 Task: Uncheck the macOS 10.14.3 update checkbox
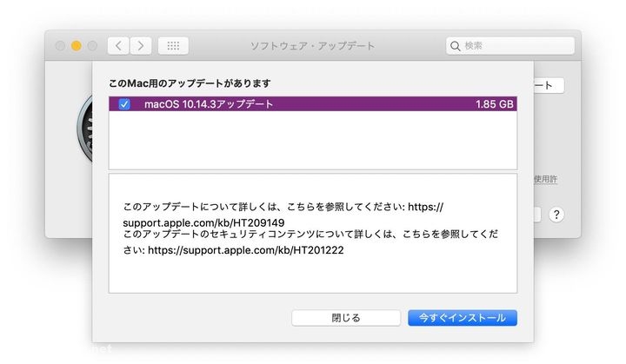124,104
